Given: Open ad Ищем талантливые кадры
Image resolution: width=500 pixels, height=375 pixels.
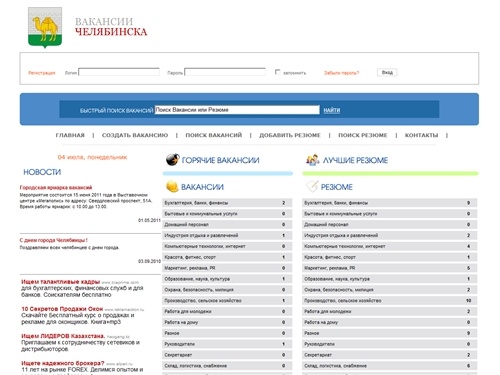Looking at the screenshot, I should coord(61,282).
